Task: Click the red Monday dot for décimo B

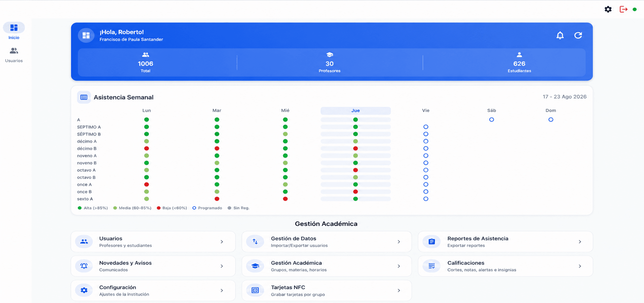Action: [146, 149]
